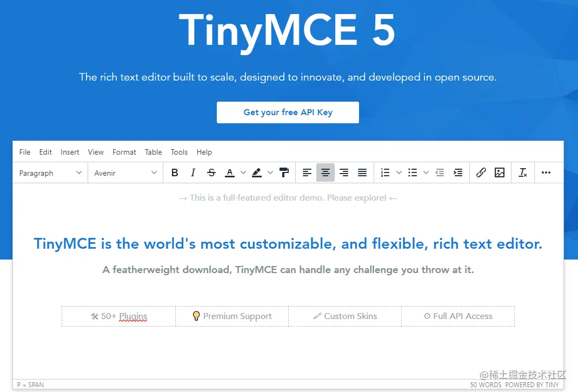Click the 50+ Plugins table cell

[119, 316]
